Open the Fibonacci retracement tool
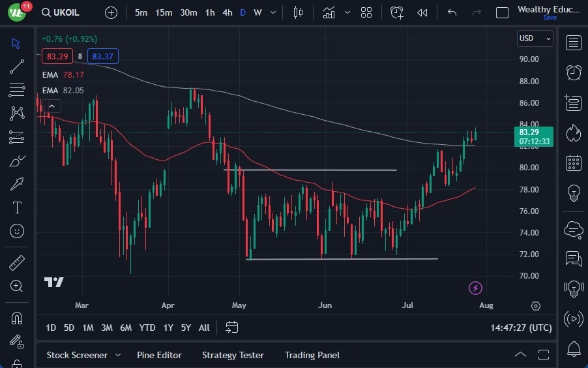 (17, 89)
